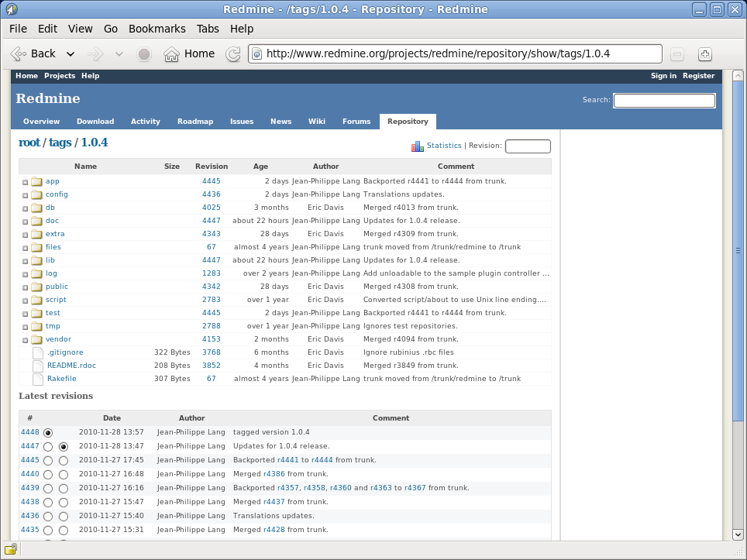Click the vertical scrollbar thumb

[738, 250]
